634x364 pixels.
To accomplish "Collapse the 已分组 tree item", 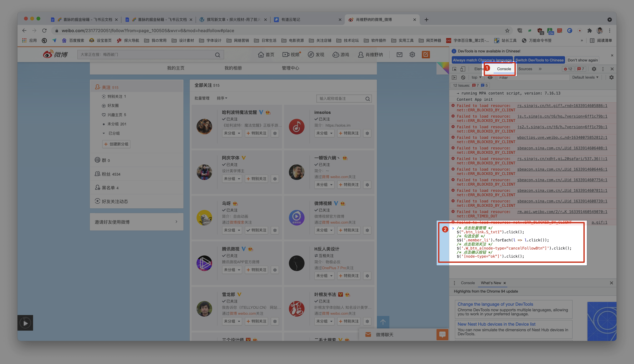I will click(104, 133).
